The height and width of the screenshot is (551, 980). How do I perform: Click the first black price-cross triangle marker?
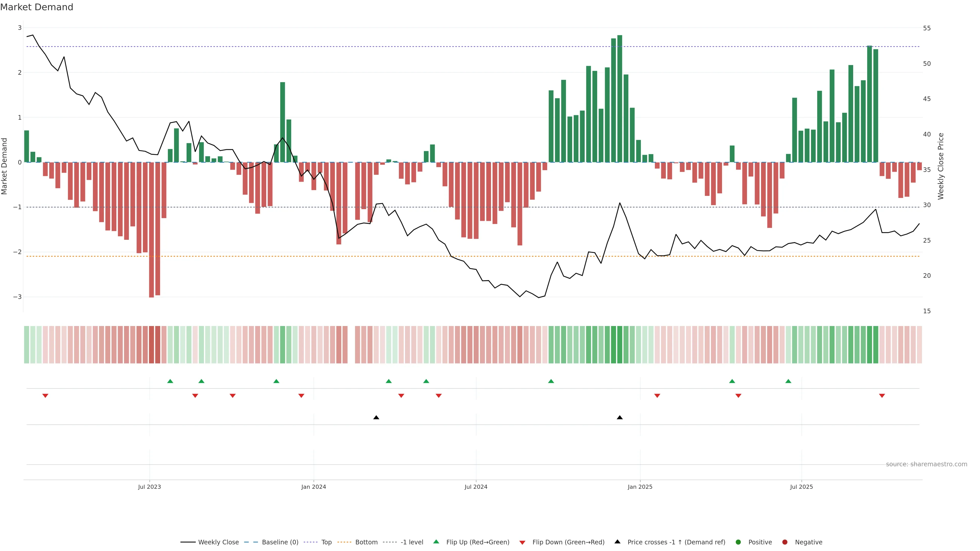point(376,418)
